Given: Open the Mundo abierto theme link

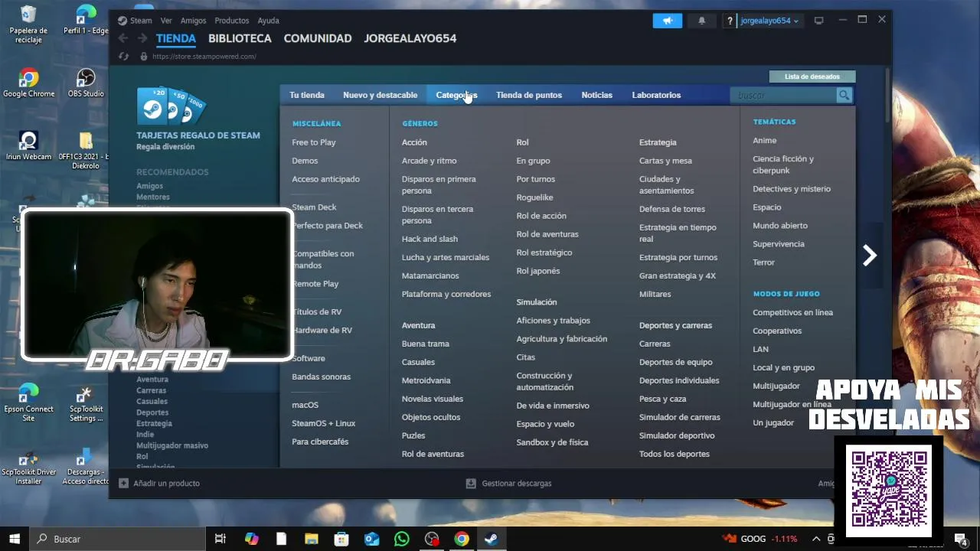Looking at the screenshot, I should [x=779, y=226].
